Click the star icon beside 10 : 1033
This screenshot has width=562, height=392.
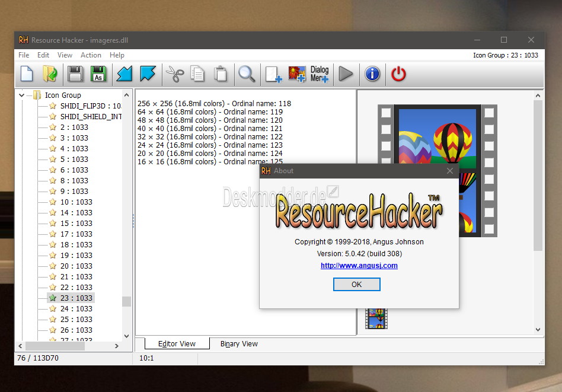click(53, 202)
